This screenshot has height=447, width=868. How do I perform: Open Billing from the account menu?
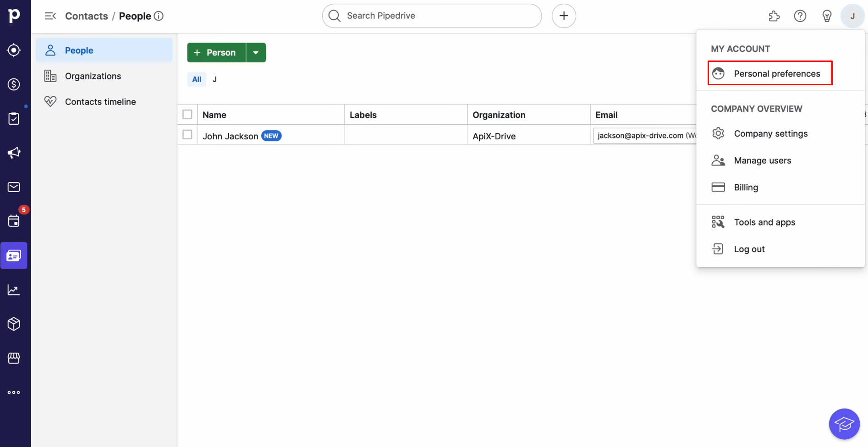746,187
